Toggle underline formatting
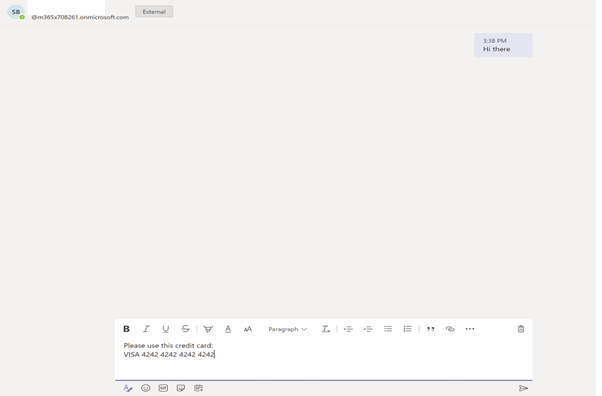The width and height of the screenshot is (602, 396). click(x=165, y=329)
